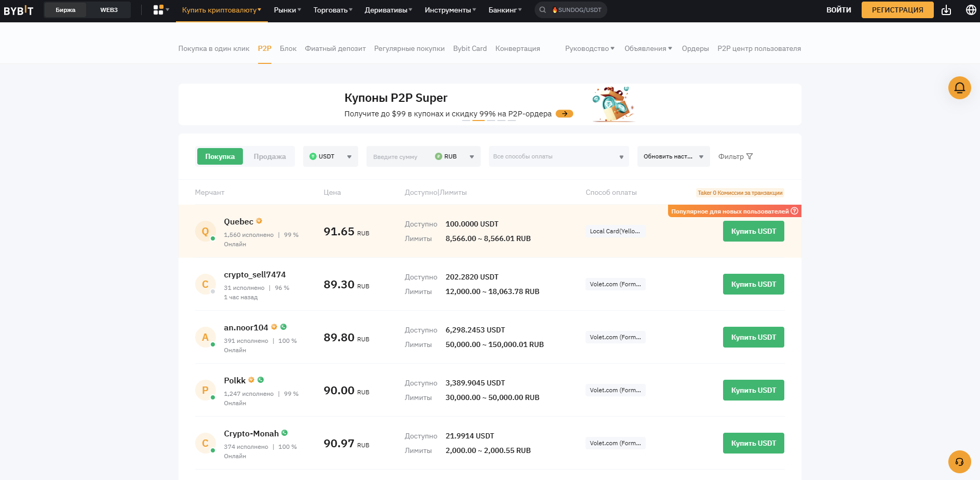Open the apps grid menu icon

pos(158,10)
